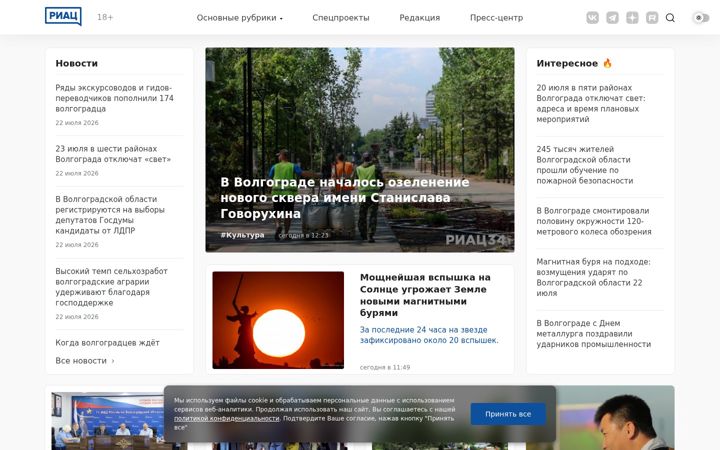The height and width of the screenshot is (450, 720).
Task: Open news about ЛДПР candidates registration
Action: (x=110, y=215)
